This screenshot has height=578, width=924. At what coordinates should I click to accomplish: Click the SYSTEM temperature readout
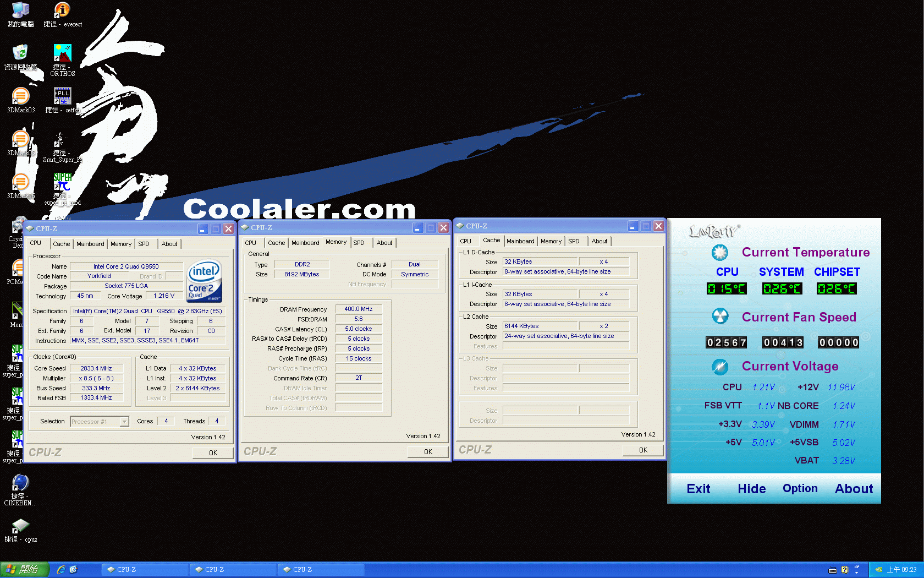[782, 289]
